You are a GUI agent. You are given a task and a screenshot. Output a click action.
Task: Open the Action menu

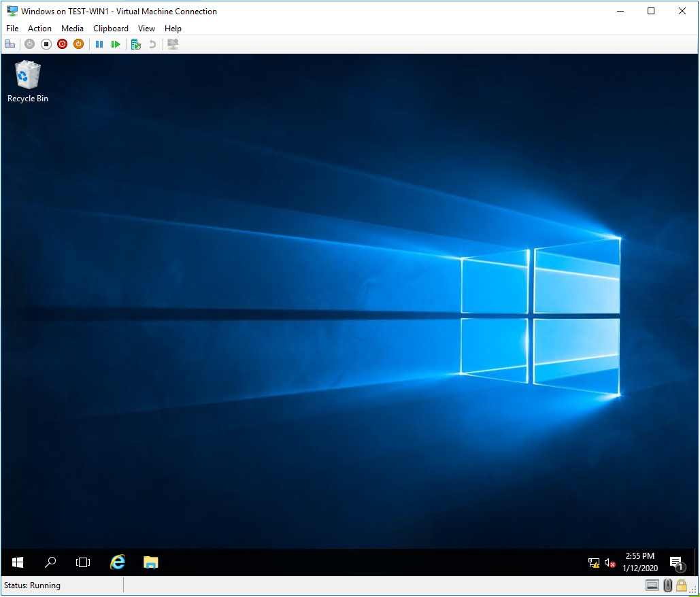(x=39, y=28)
